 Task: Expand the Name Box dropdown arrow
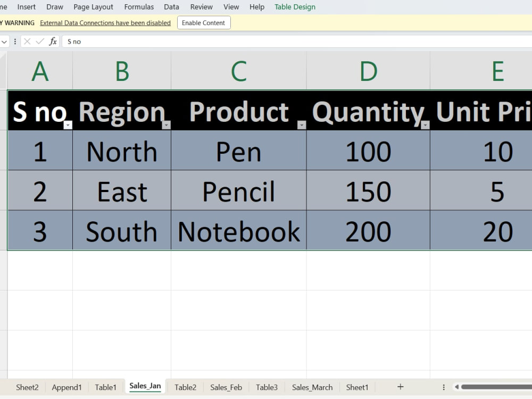(4, 41)
